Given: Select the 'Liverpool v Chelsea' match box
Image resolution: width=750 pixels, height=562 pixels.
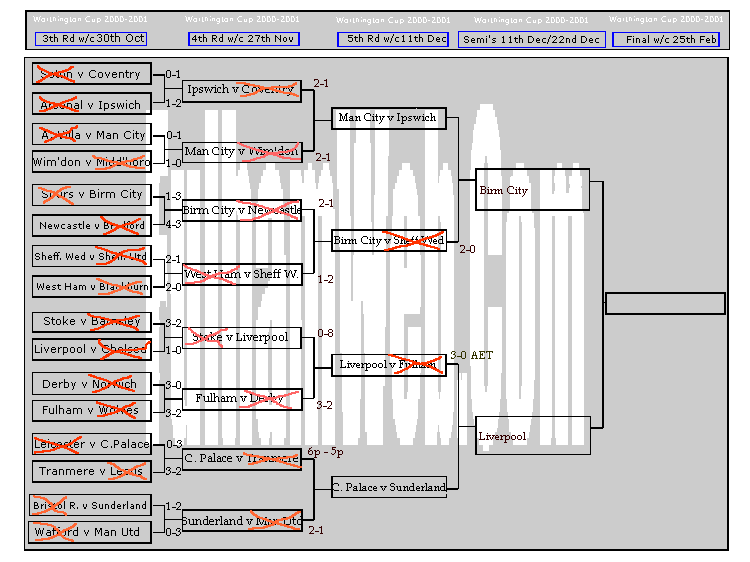Looking at the screenshot, I should pos(92,349).
